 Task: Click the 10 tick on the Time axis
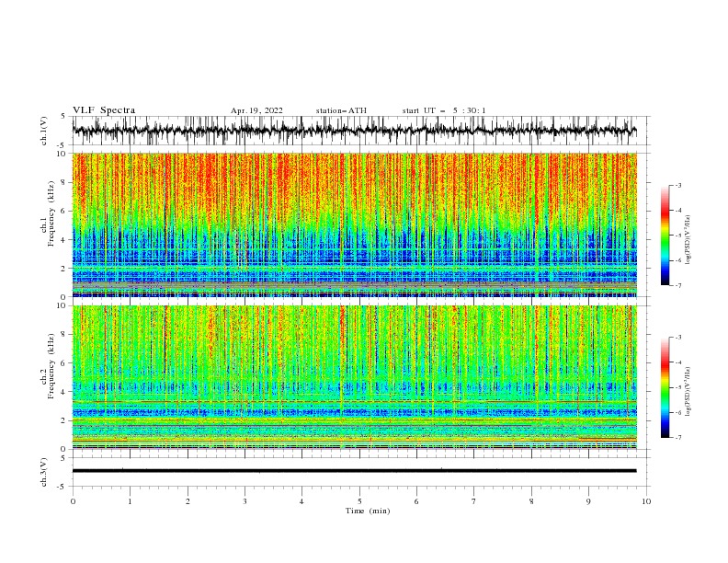(x=646, y=501)
